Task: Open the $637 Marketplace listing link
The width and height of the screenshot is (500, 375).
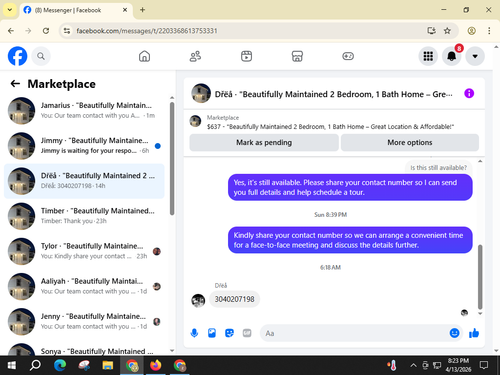Action: 330,127
